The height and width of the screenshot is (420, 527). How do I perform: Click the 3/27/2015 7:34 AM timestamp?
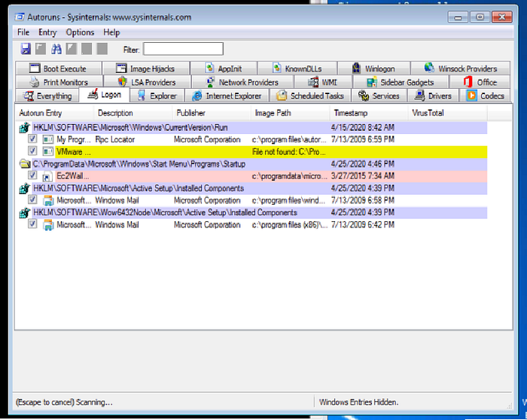pos(363,176)
